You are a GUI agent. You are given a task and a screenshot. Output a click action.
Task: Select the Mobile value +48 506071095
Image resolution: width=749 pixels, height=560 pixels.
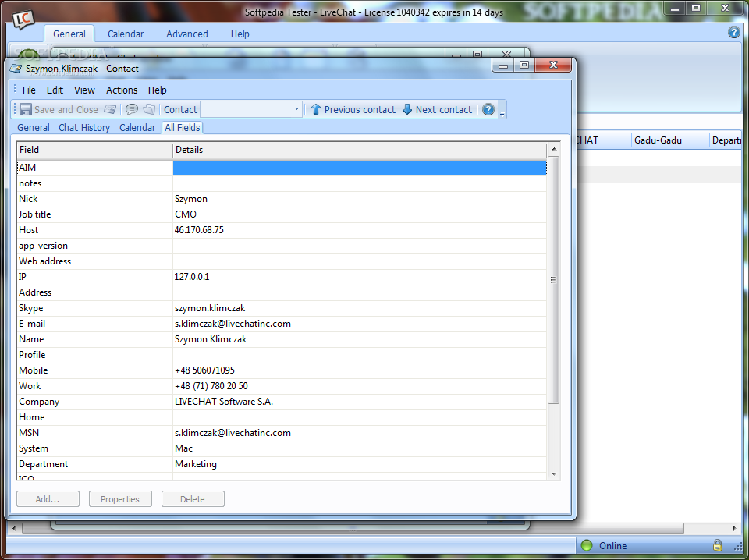point(204,370)
